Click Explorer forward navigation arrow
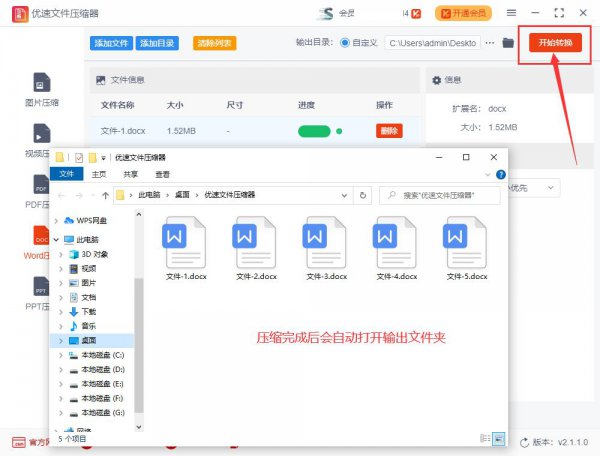Image resolution: width=600 pixels, height=456 pixels. (79, 195)
